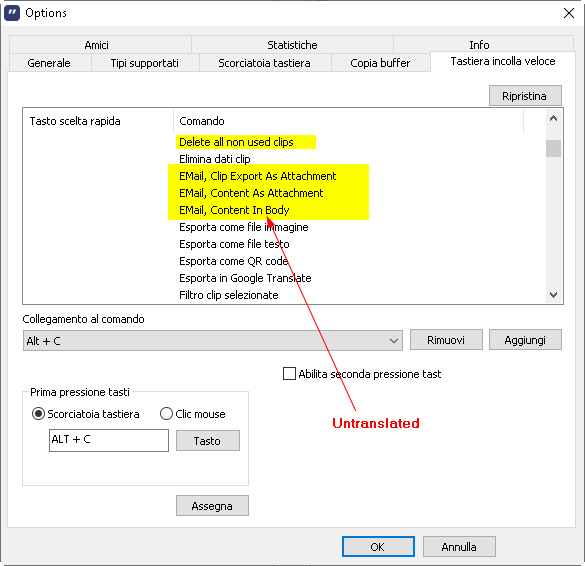Sort by the Tasto scelta rapida column header
Image resolution: width=585 pixels, height=566 pixels.
(x=98, y=121)
